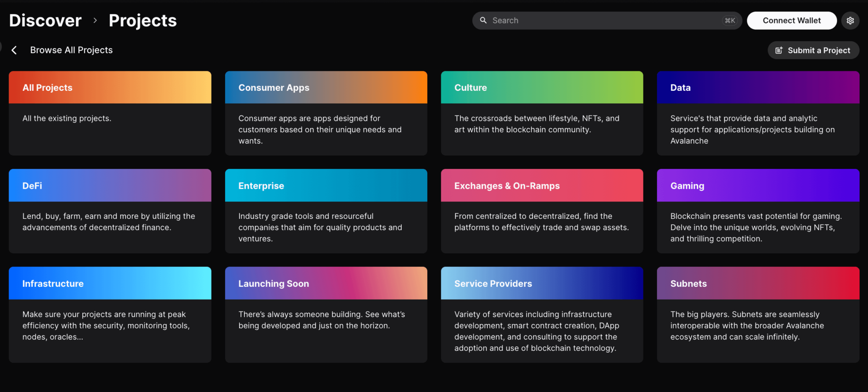View the Infrastructure category

pos(110,314)
